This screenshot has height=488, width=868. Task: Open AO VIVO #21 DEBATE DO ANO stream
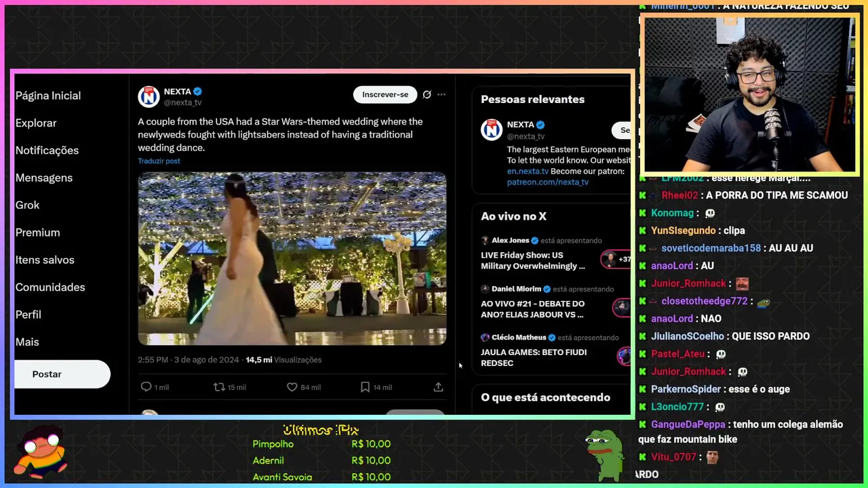coord(532,309)
